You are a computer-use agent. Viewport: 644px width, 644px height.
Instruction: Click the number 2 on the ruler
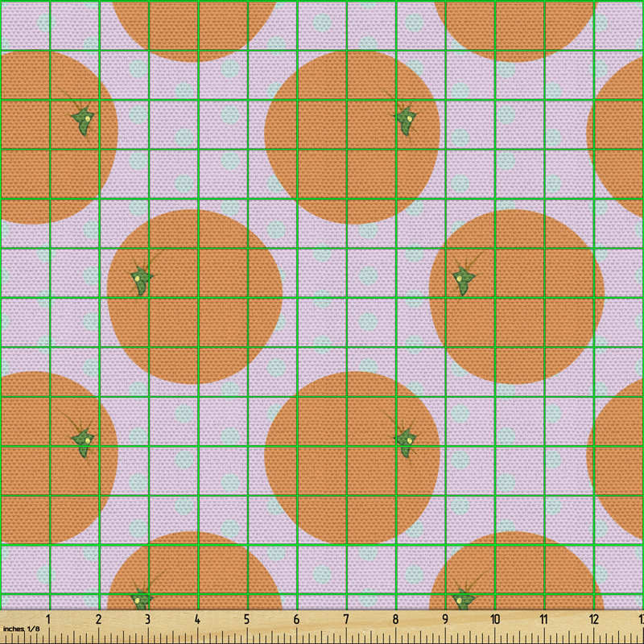pos(98,619)
